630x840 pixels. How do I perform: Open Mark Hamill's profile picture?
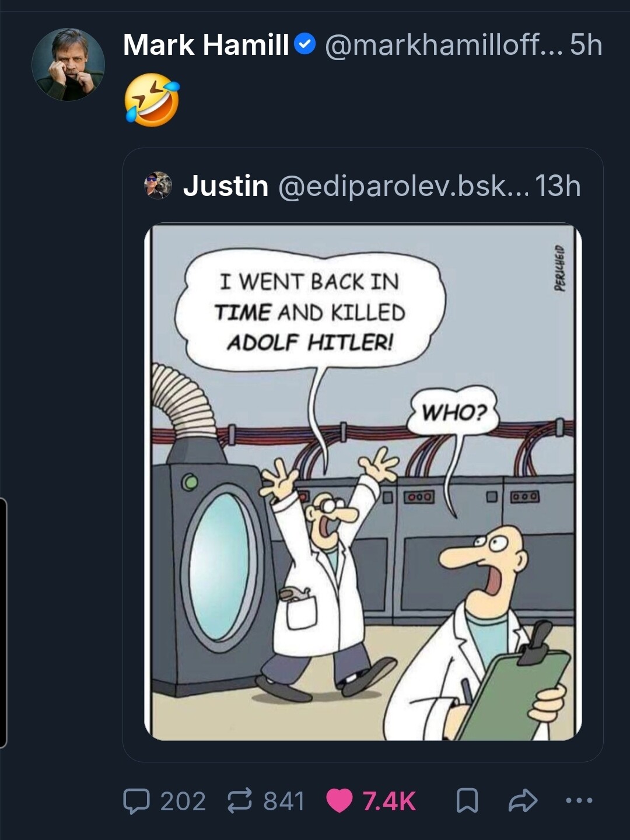(68, 65)
